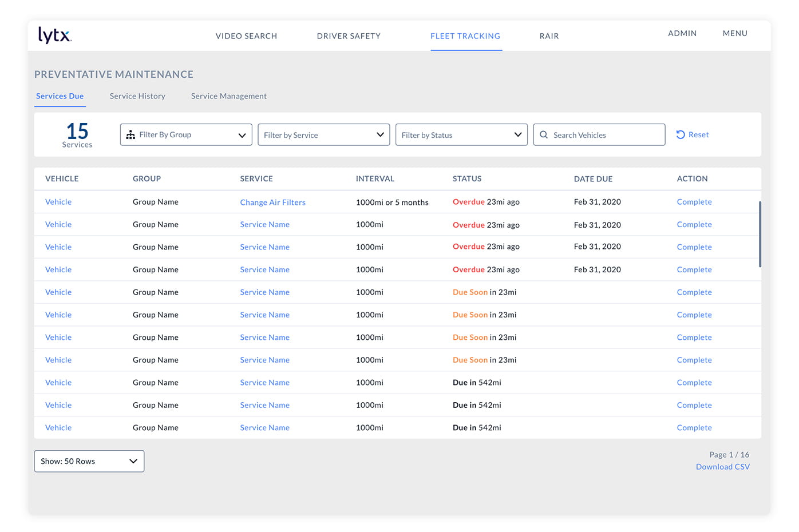This screenshot has height=532, width=799.
Task: Open the Driver Safety section
Action: [x=349, y=36]
